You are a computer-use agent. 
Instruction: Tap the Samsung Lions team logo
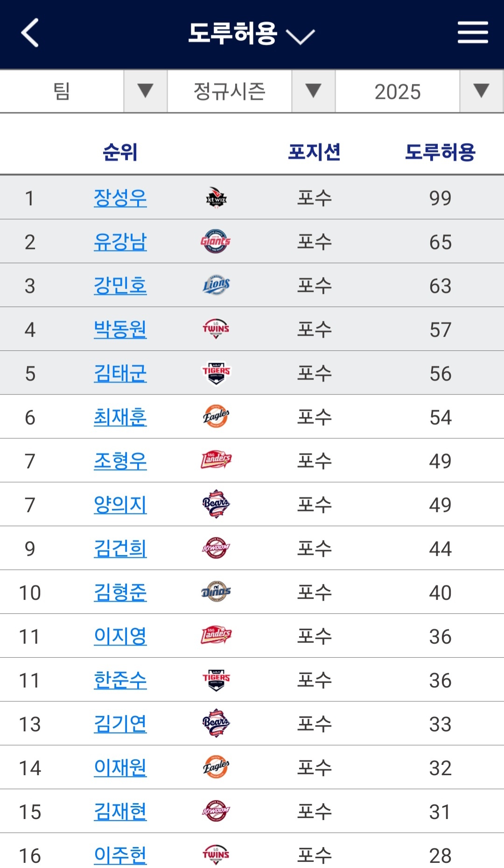click(x=216, y=285)
